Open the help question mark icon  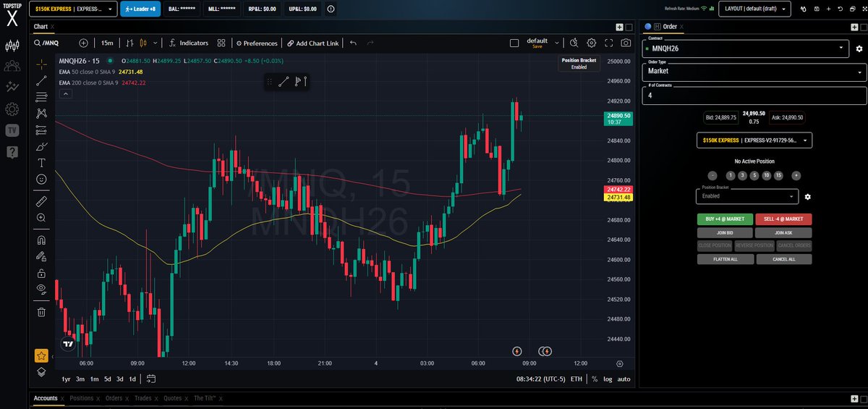[12, 151]
